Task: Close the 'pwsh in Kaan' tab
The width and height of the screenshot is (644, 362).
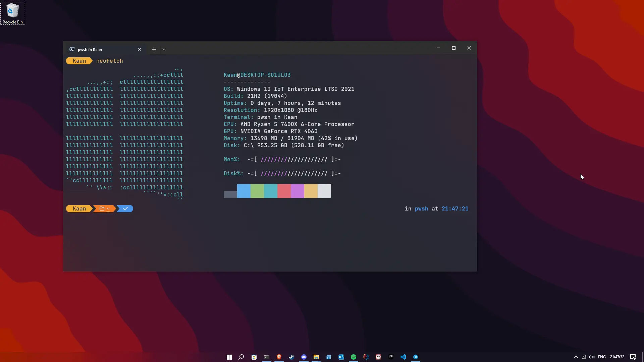Action: (x=140, y=49)
